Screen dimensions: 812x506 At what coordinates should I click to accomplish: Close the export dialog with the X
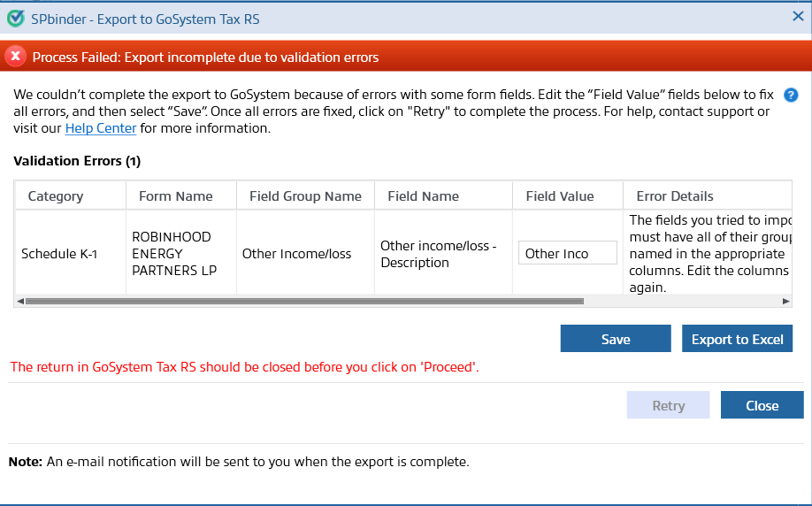tap(797, 17)
